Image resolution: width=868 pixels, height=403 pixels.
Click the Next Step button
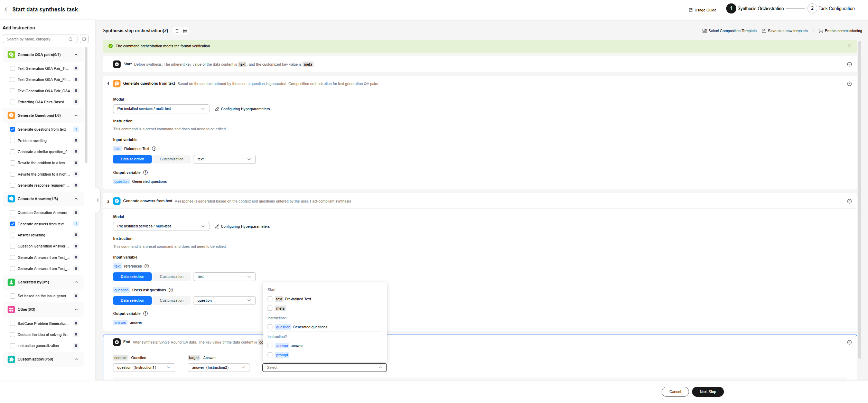(x=707, y=392)
